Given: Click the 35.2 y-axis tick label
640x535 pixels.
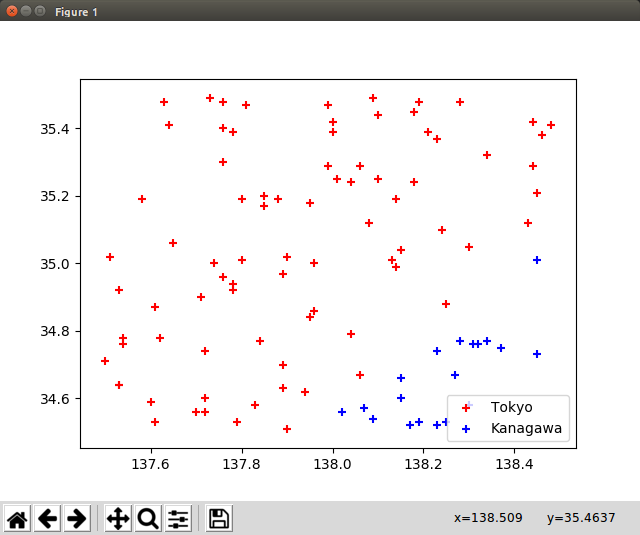Looking at the screenshot, I should pos(55,196).
